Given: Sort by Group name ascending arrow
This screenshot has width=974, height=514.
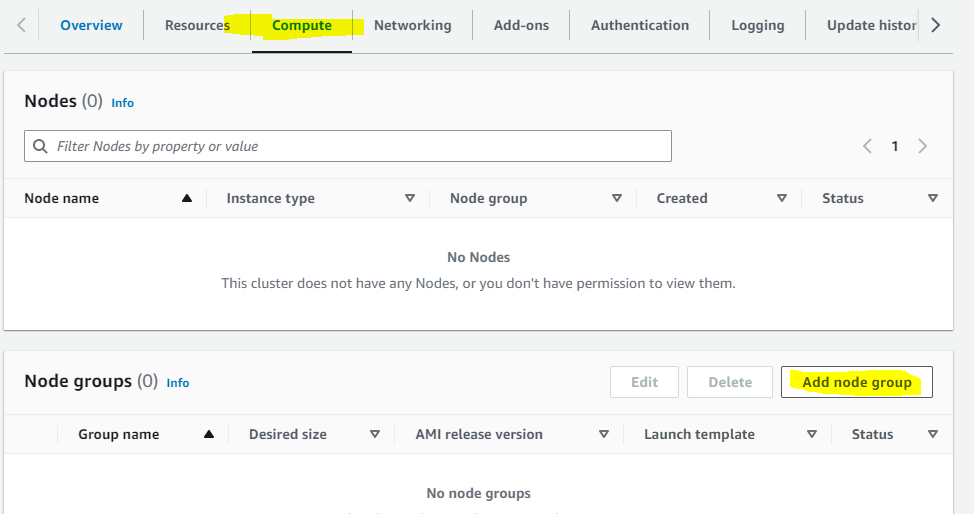Looking at the screenshot, I should pyautogui.click(x=209, y=434).
